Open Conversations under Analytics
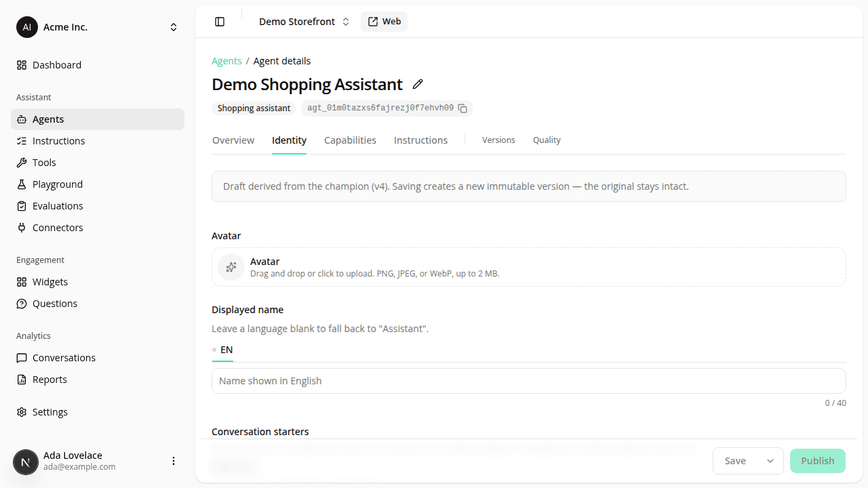 [x=98, y=358]
